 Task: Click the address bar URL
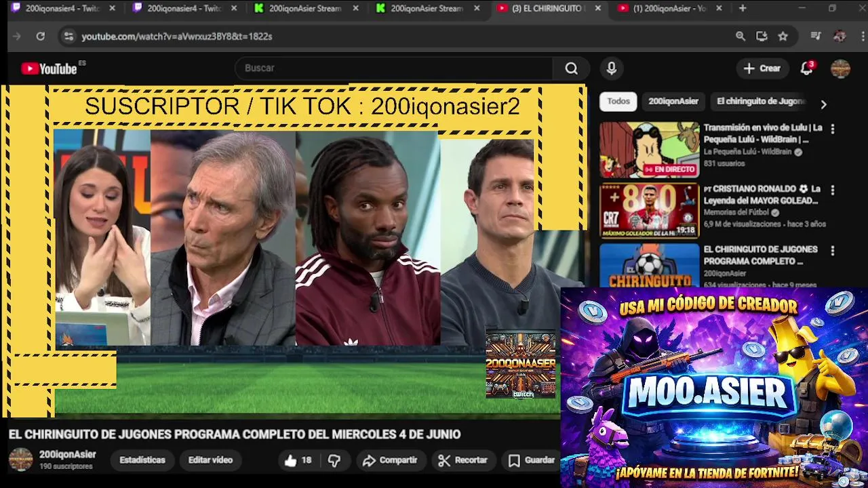point(176,37)
